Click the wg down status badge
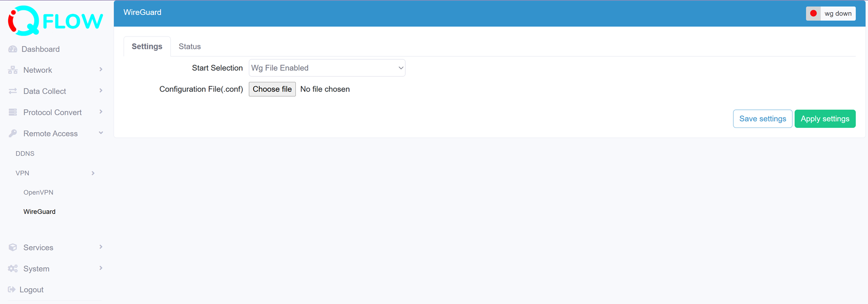The image size is (868, 304). coord(831,13)
